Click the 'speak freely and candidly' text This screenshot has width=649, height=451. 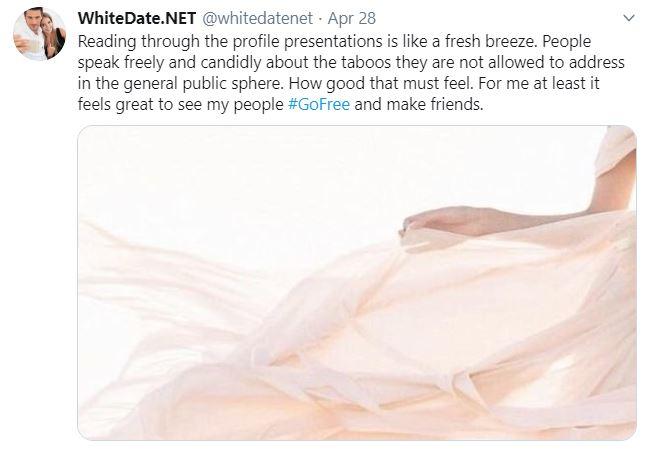coord(170,62)
